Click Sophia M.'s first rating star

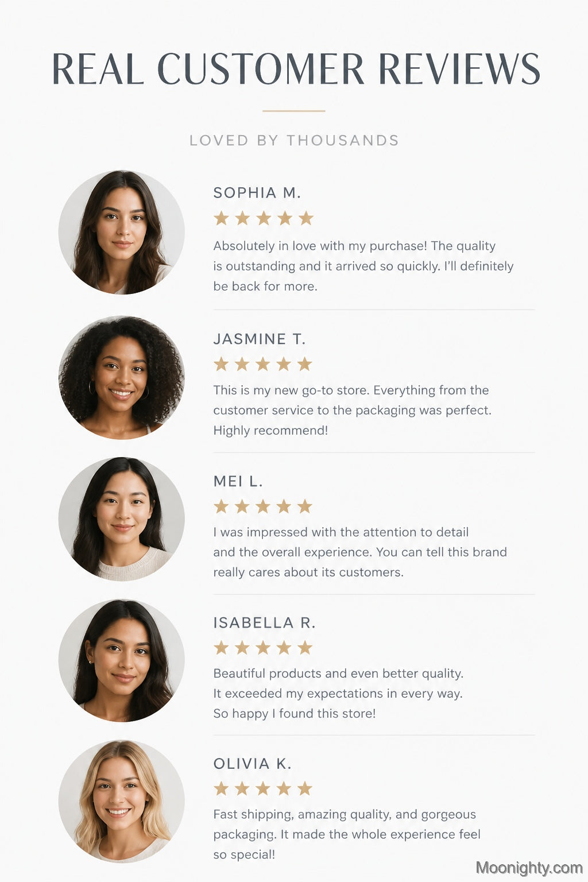point(221,218)
